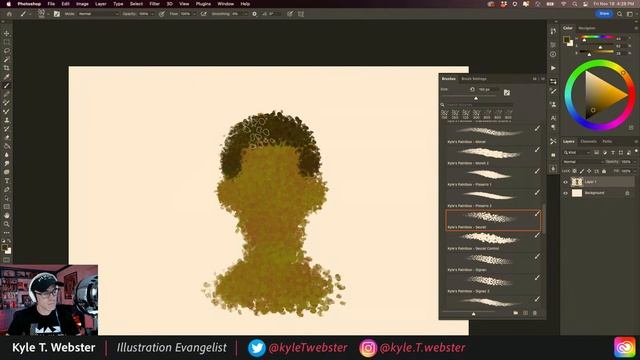
Task: Select the Horizontal Type tool
Action: click(x=7, y=181)
